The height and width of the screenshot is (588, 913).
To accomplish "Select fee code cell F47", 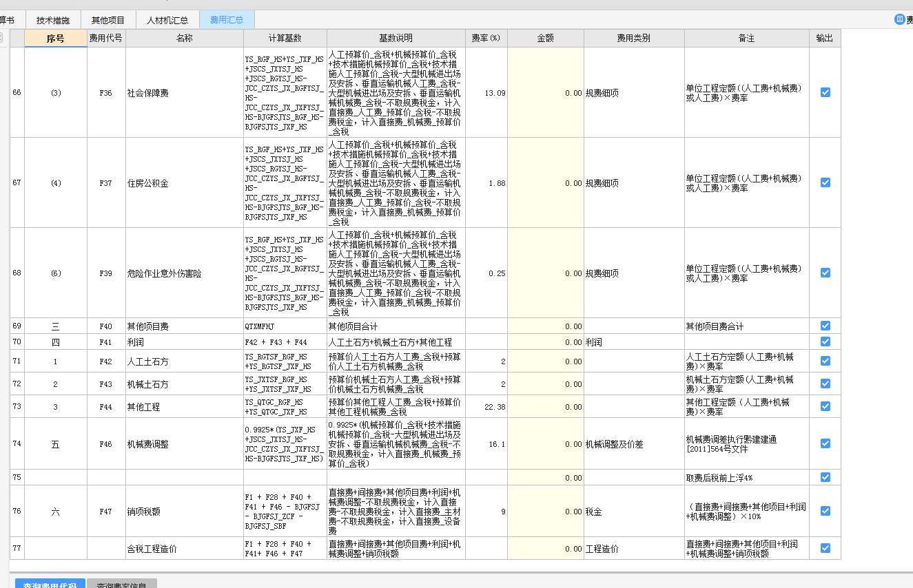I will pyautogui.click(x=106, y=511).
